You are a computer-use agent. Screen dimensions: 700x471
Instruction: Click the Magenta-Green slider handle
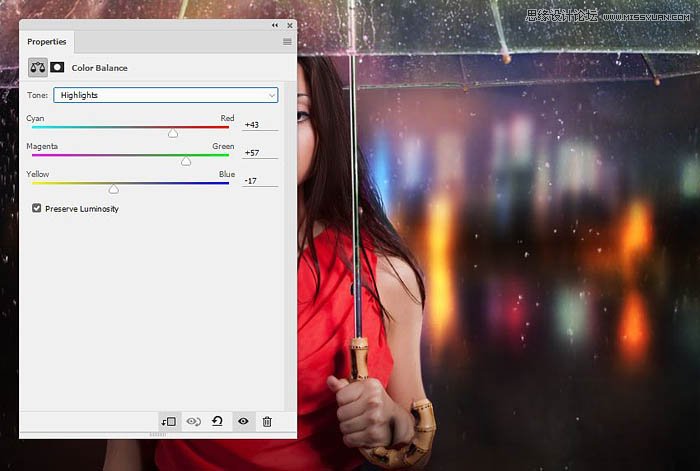(186, 160)
